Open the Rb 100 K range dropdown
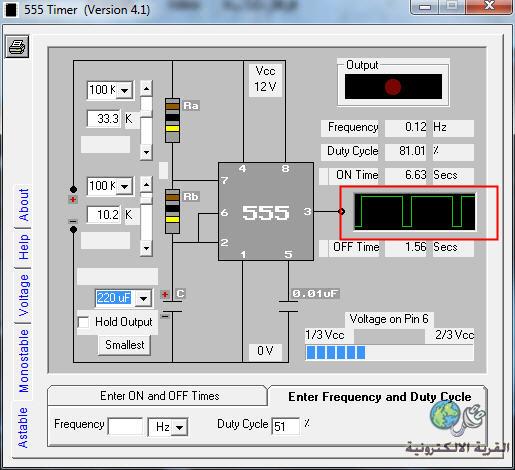This screenshot has width=515, height=470. coord(125,186)
